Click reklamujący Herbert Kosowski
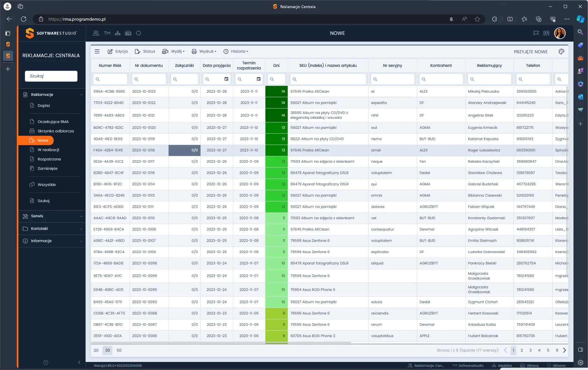588x370 pixels. (x=483, y=313)
